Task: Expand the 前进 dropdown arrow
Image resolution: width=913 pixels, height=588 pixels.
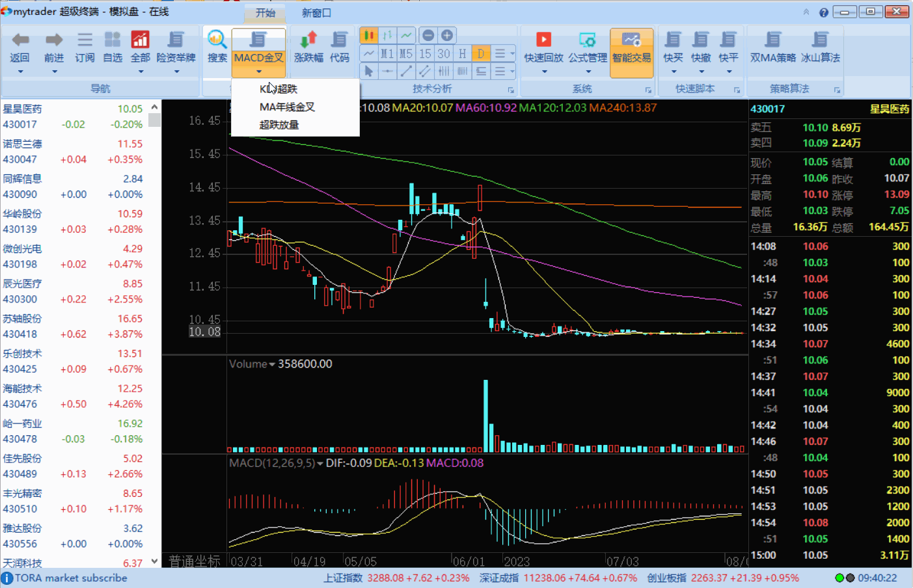Action: pos(54,72)
